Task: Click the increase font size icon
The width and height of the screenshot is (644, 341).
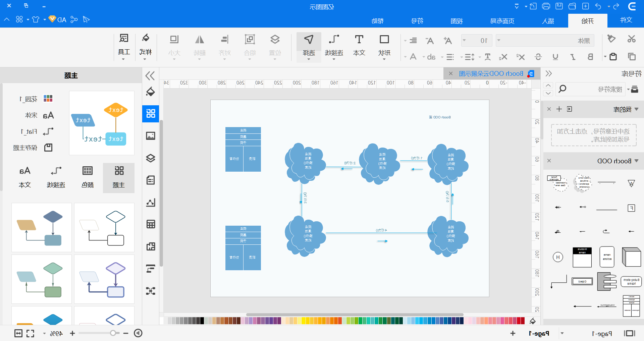Action: tap(447, 41)
